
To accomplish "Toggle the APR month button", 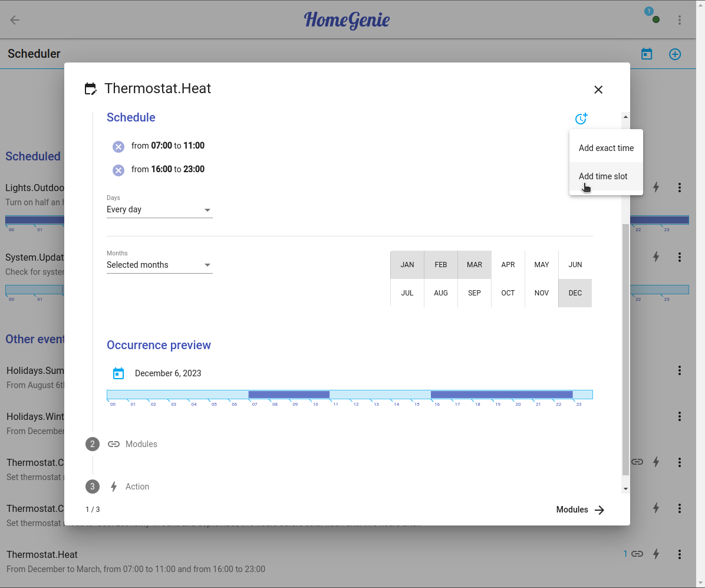I will coord(508,265).
